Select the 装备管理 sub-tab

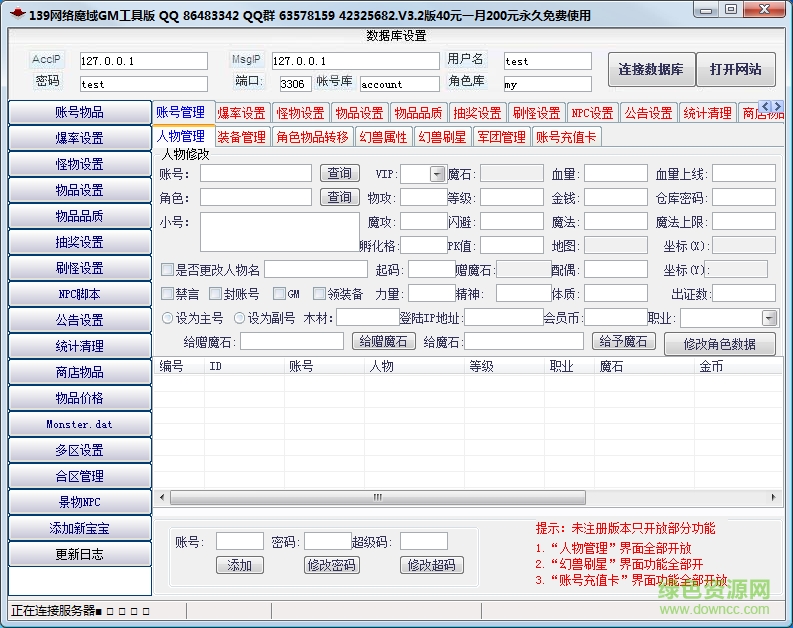(x=242, y=137)
